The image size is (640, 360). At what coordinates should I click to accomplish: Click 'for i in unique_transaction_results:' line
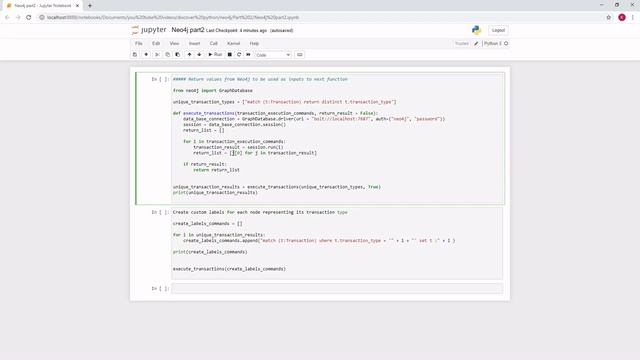[219, 235]
